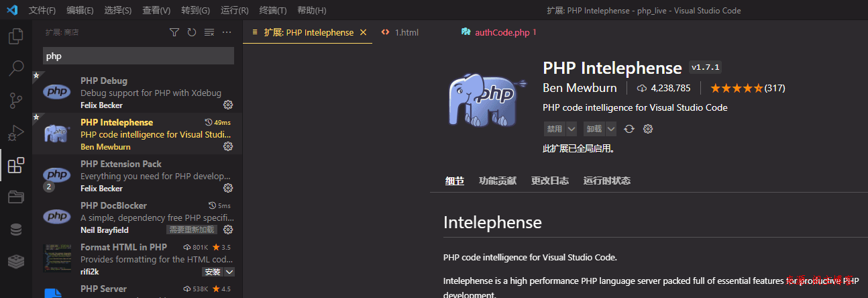Clear extension search results icon
Image resolution: width=868 pixels, height=298 pixels.
click(209, 32)
